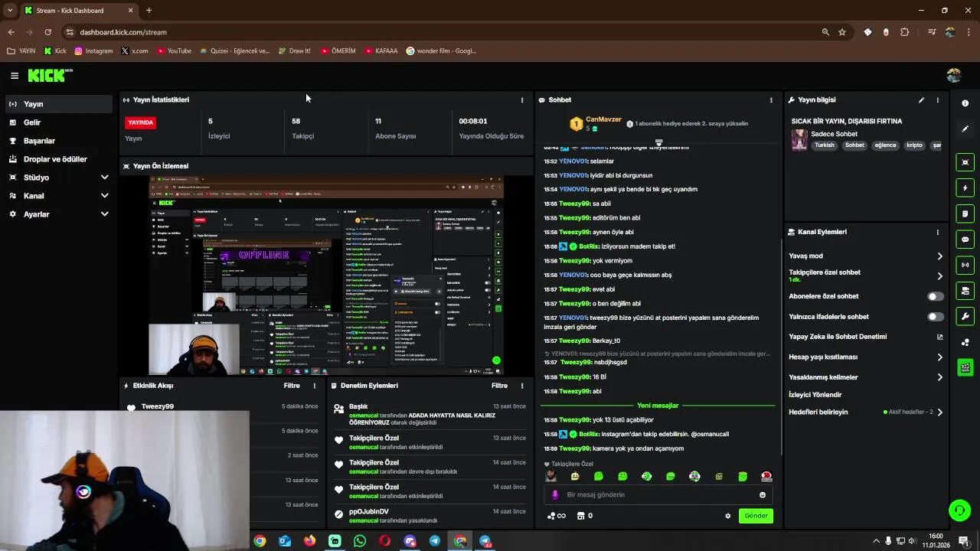Viewport: 980px width, 551px height.
Task: Open Denetim Eylemleri options menu
Action: [x=522, y=386]
